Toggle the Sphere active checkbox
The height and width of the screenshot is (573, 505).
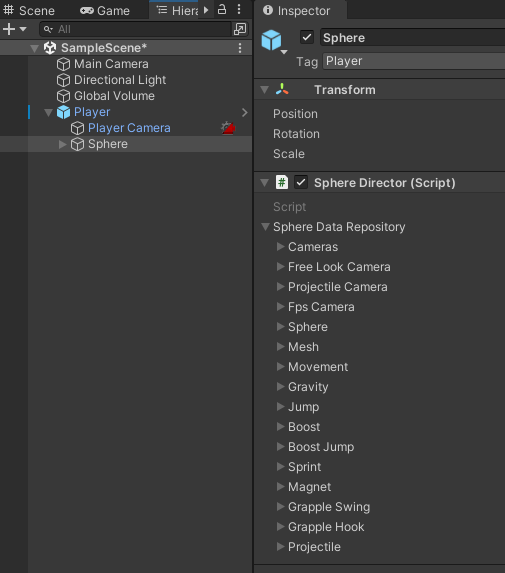[x=307, y=37]
